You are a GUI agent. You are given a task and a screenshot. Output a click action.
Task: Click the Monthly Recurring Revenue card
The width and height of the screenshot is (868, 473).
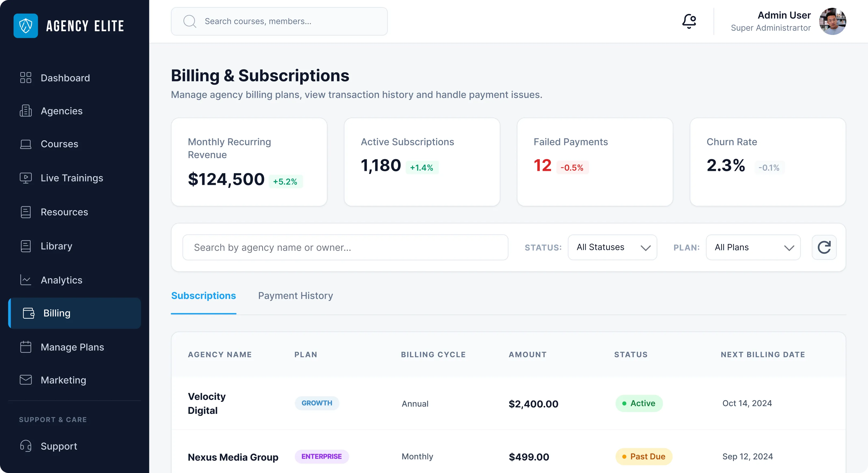coord(249,162)
